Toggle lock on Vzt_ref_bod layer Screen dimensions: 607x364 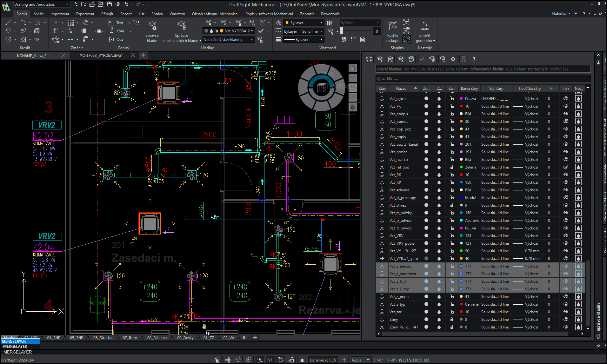(x=451, y=167)
